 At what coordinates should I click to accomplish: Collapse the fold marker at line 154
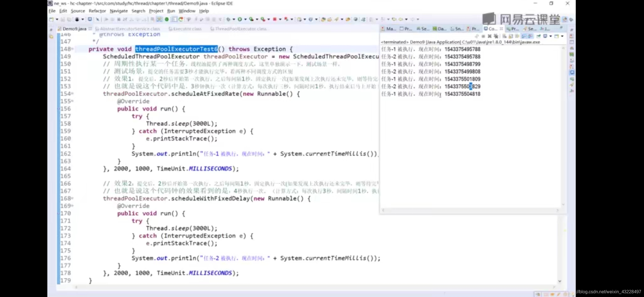click(x=72, y=94)
